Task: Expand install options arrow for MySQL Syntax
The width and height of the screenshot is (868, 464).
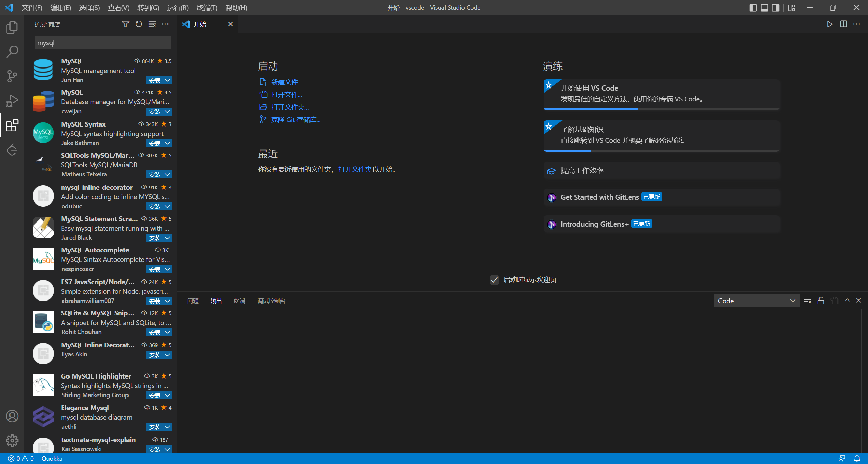Action: point(167,143)
